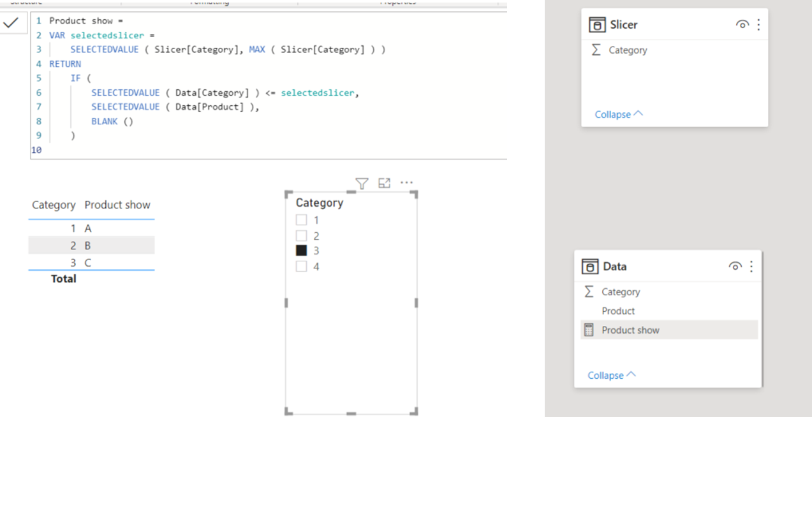Click BLANK () in the DAX formula
Image resolution: width=812 pixels, height=514 pixels.
point(112,121)
